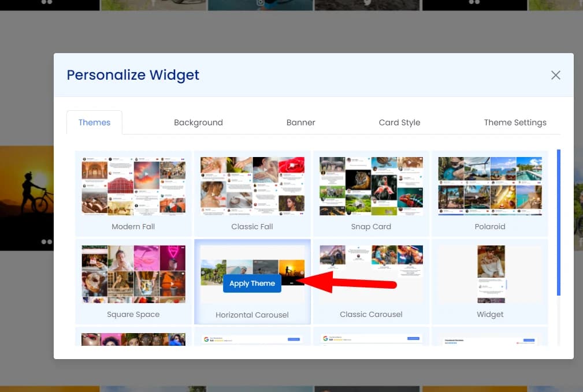Screen dimensions: 583x392
Task: Click the Personalize Widget title text
Action: point(133,75)
